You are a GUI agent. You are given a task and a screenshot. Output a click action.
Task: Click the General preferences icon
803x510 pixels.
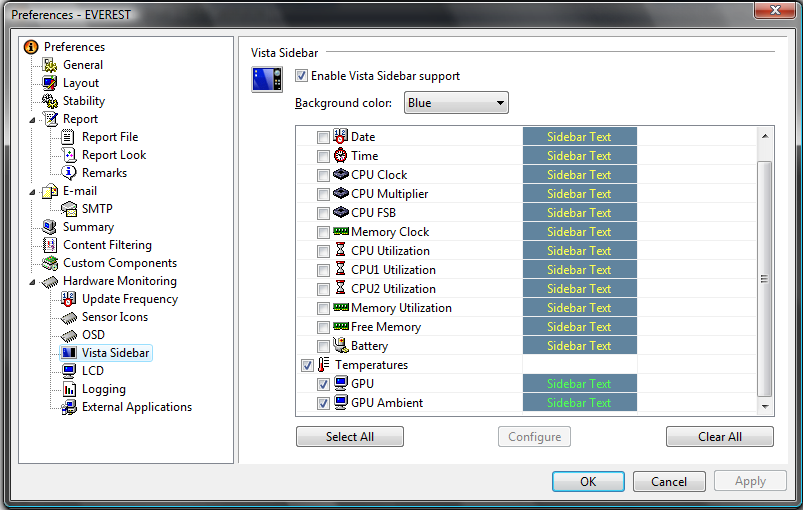50,65
